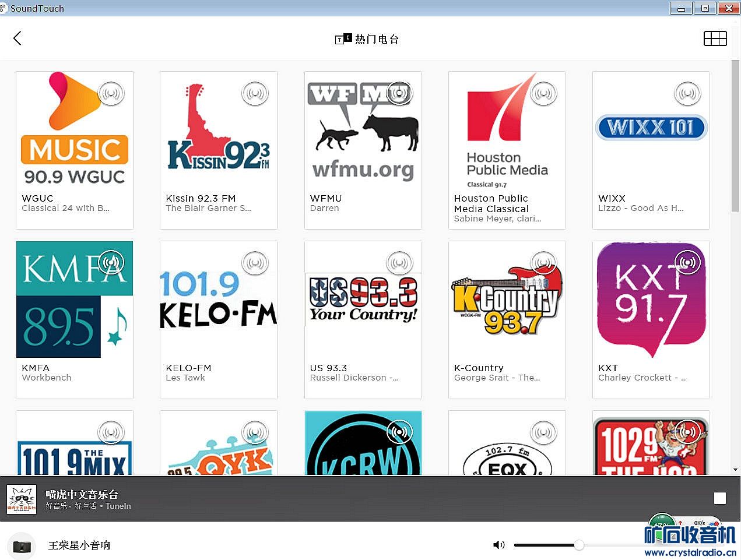The width and height of the screenshot is (741, 560).
Task: Click the KMFA station name
Action: (36, 368)
